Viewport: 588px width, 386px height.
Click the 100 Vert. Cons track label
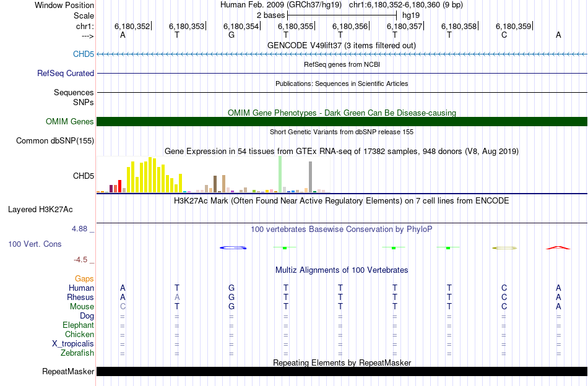(35, 244)
